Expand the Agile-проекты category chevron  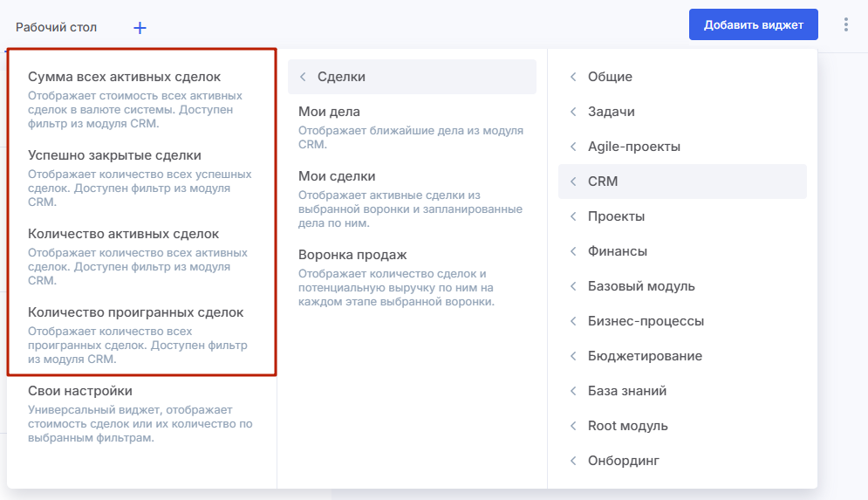pyautogui.click(x=573, y=147)
